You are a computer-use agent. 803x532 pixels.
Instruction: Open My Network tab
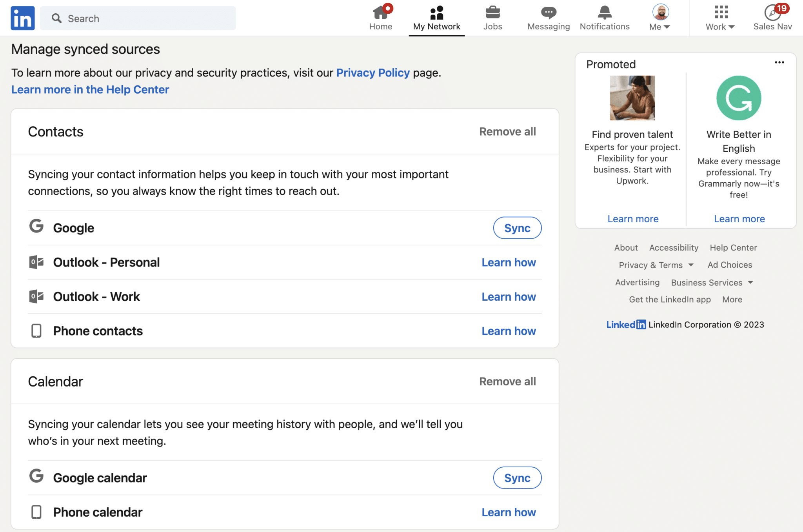(436, 18)
